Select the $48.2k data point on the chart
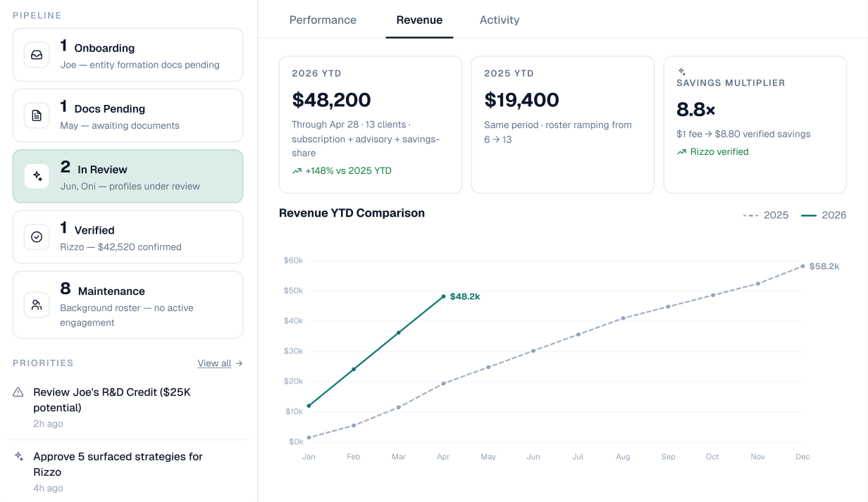 [x=443, y=296]
